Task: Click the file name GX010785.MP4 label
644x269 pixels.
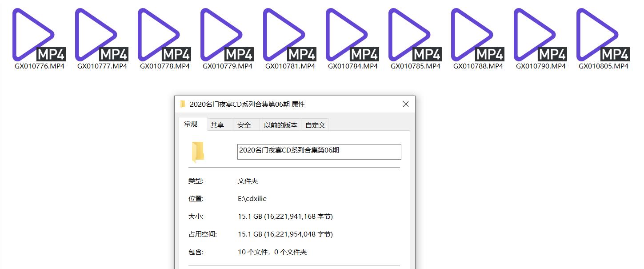Action: click(416, 66)
